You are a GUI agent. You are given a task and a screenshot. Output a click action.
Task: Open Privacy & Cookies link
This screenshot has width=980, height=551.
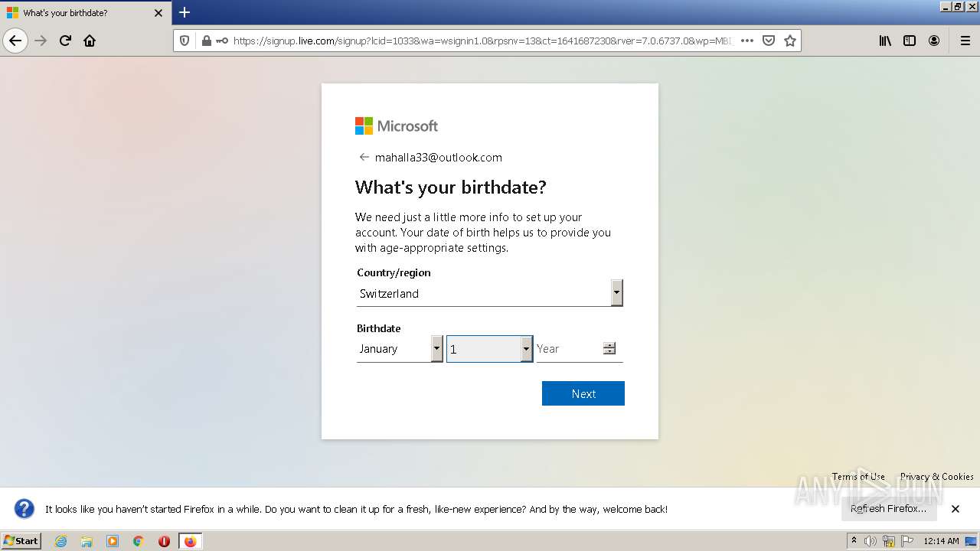click(937, 476)
